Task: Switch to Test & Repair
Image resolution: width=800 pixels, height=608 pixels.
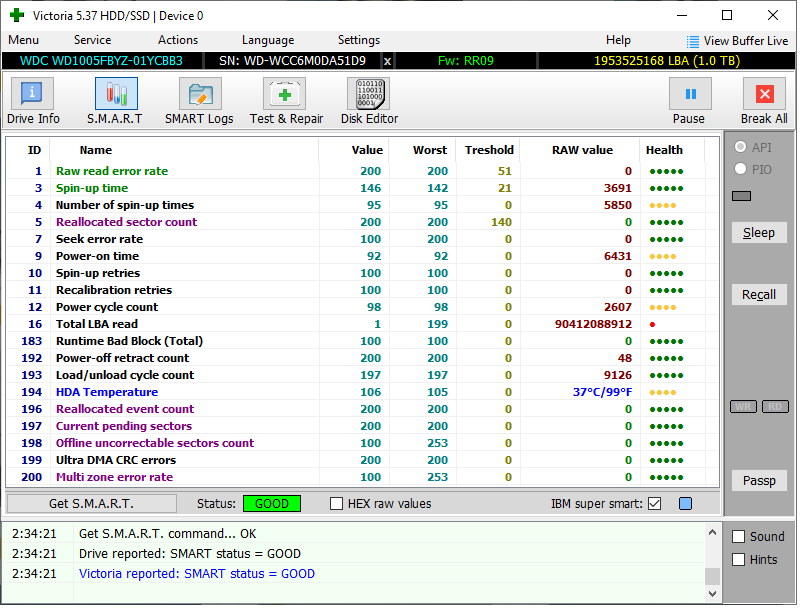Action: click(x=286, y=101)
